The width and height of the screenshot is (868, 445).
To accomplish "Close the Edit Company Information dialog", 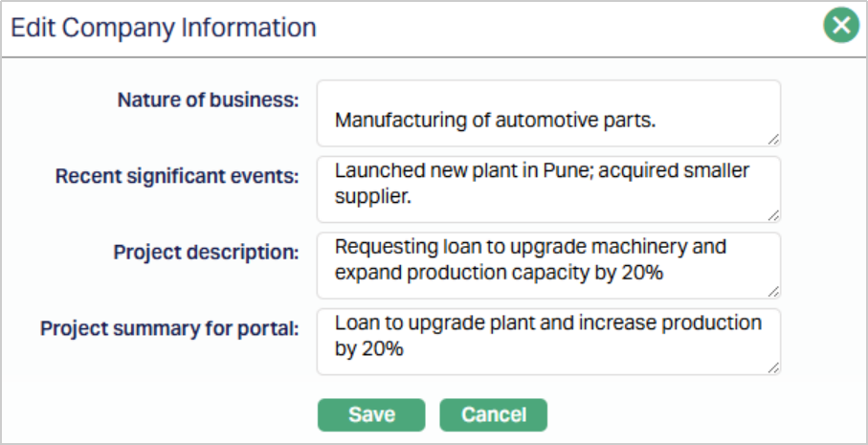I will [841, 26].
